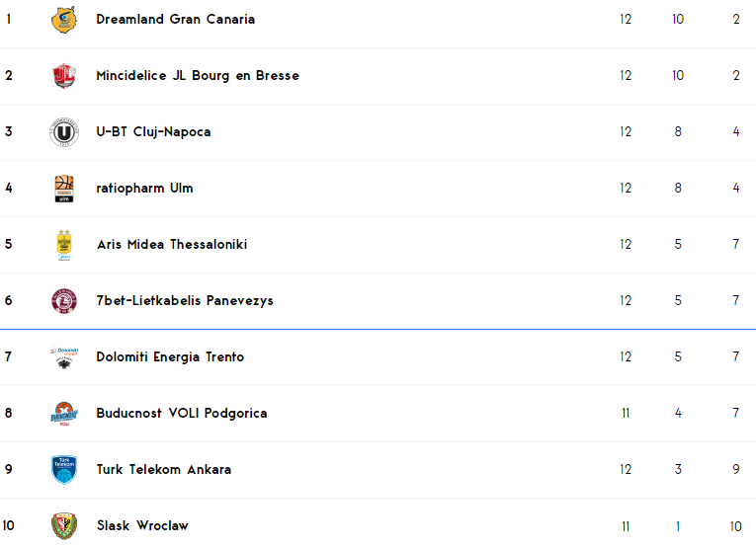The height and width of the screenshot is (548, 756).
Task: Open the Aris Midea Thessaloniki team page
Action: [x=172, y=245]
